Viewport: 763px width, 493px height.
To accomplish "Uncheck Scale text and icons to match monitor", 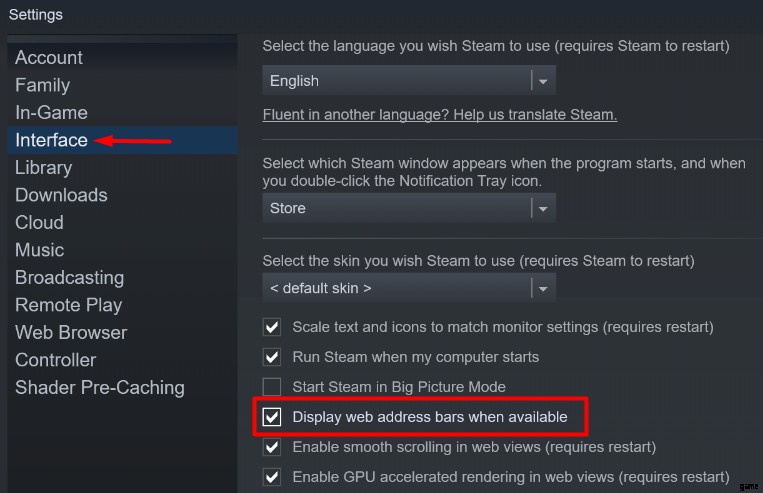I will click(272, 327).
